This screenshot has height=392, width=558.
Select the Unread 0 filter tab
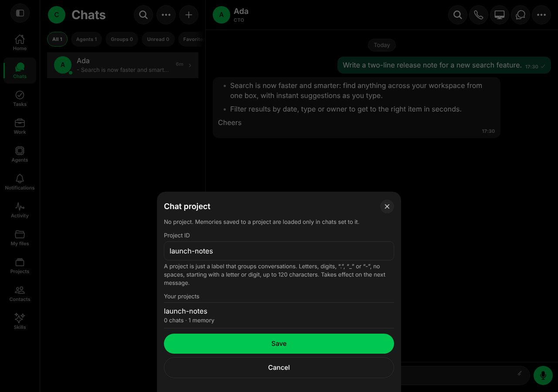point(158,39)
